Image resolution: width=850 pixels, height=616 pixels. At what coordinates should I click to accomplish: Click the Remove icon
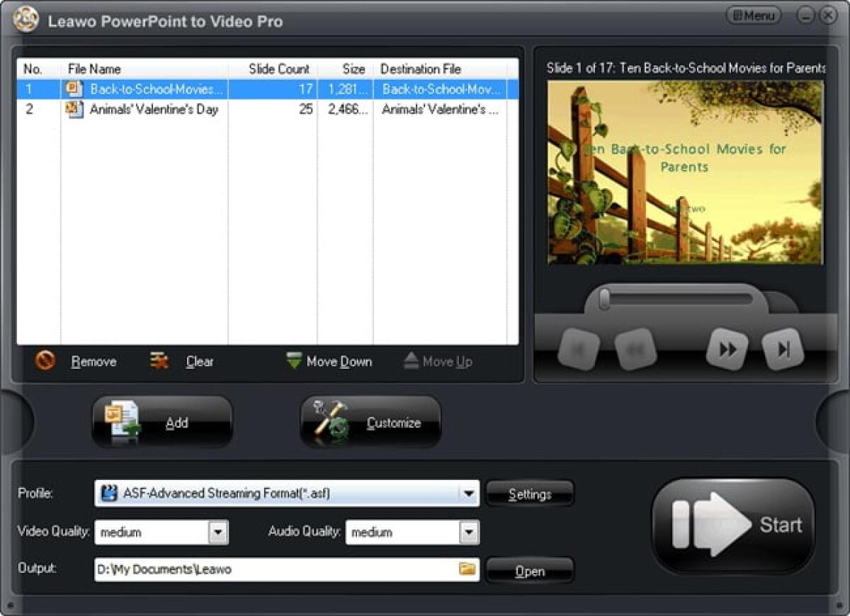tap(44, 361)
